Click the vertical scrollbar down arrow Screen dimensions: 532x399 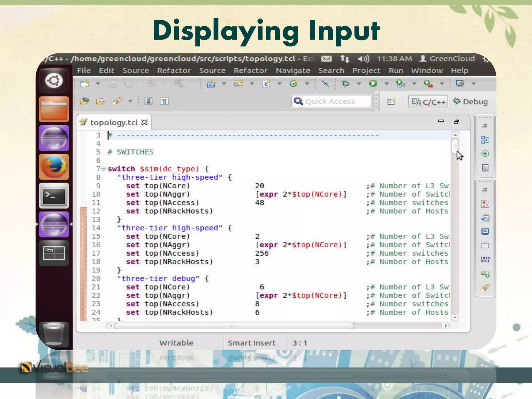[x=455, y=317]
